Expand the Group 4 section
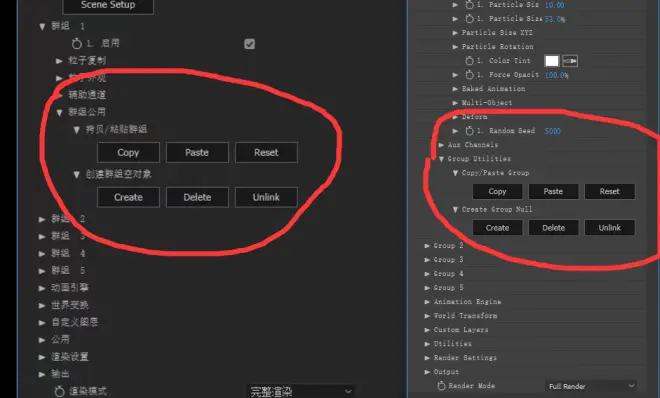 coord(427,274)
